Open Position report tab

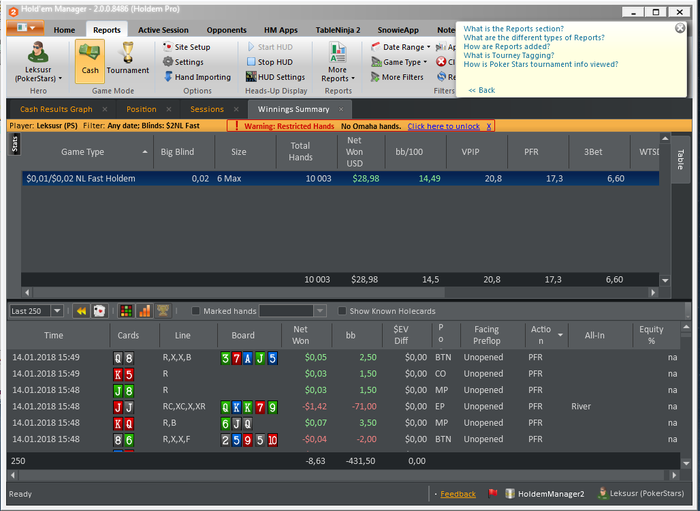point(141,109)
